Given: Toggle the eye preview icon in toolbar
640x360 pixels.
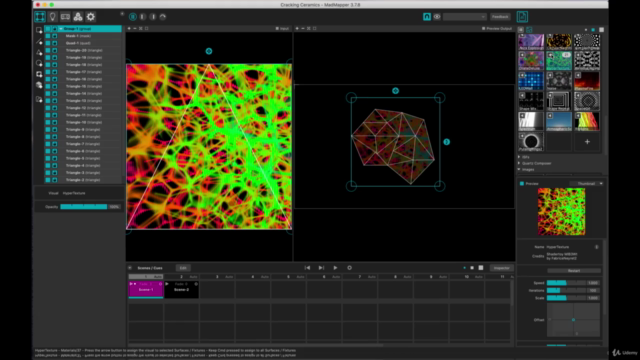Looking at the screenshot, I should (437, 17).
